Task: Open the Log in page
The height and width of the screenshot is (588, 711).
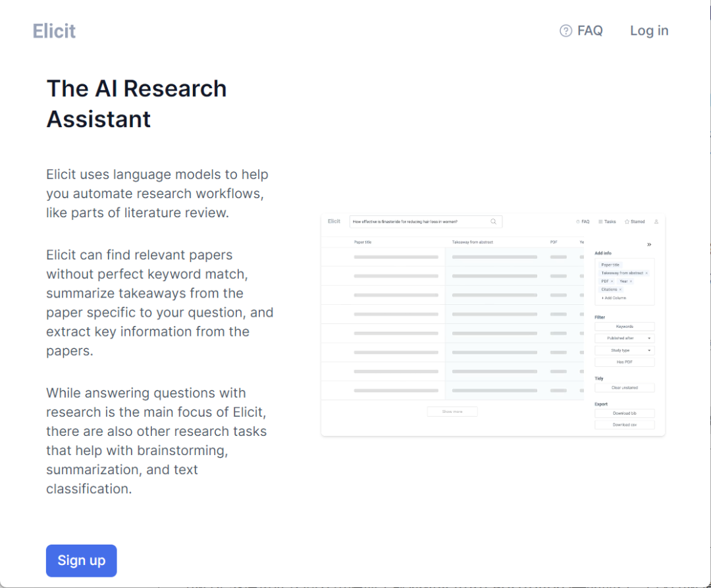Action: click(x=649, y=31)
